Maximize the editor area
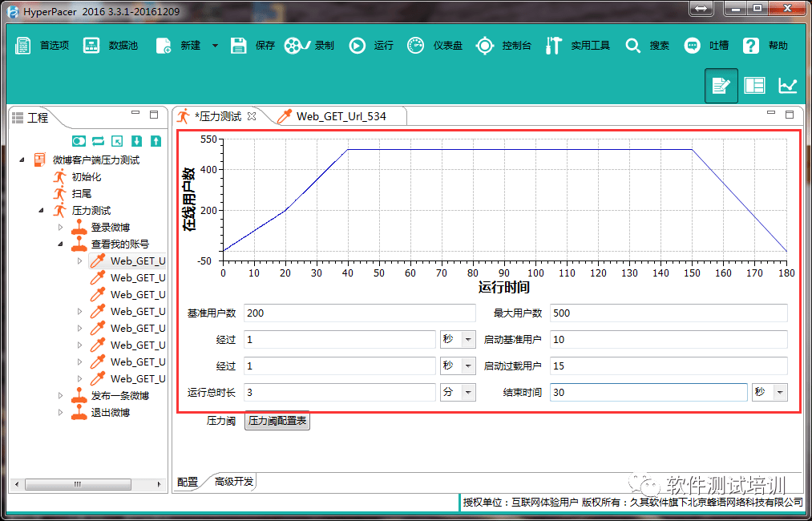The width and height of the screenshot is (812, 521). (x=790, y=115)
